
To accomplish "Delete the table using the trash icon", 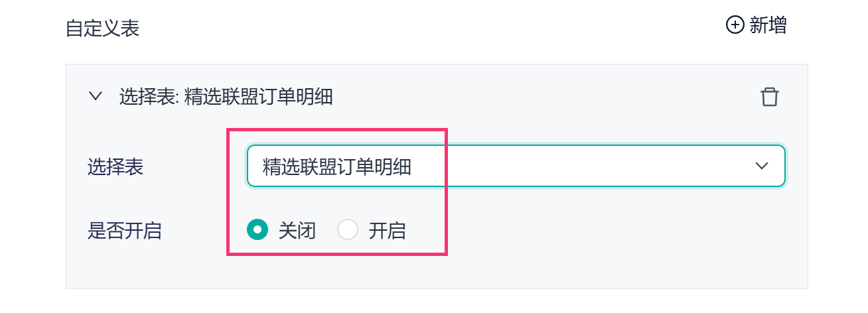I will pos(769,97).
